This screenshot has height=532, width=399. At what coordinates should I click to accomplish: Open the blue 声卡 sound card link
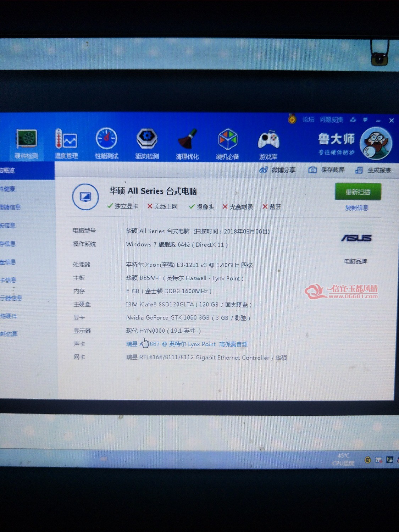click(187, 344)
